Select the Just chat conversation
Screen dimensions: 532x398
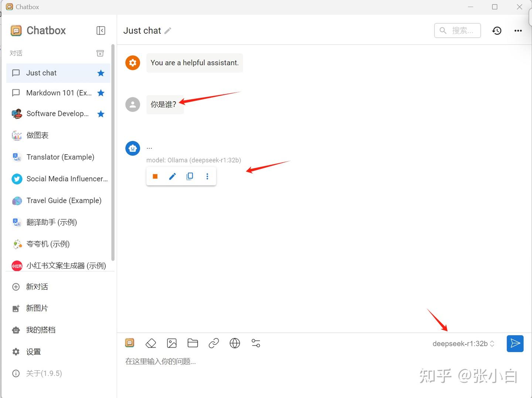(x=58, y=73)
